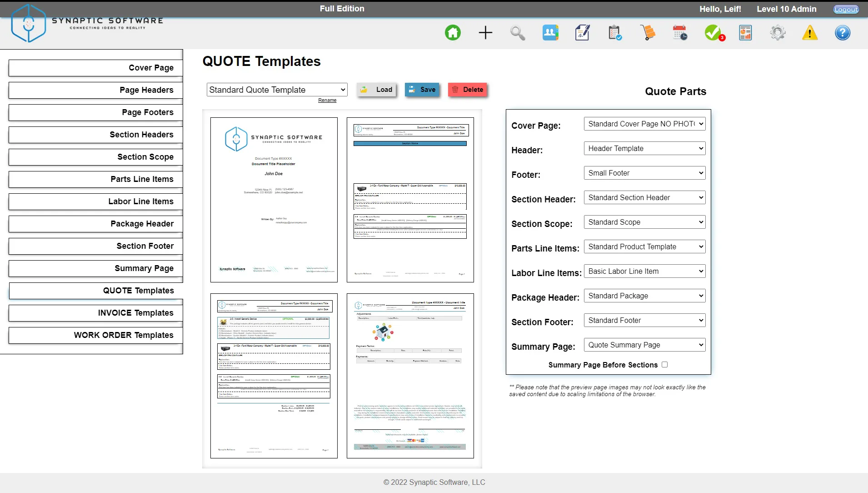Open the settings gear icon
Image resolution: width=868 pixels, height=493 pixels.
(778, 33)
